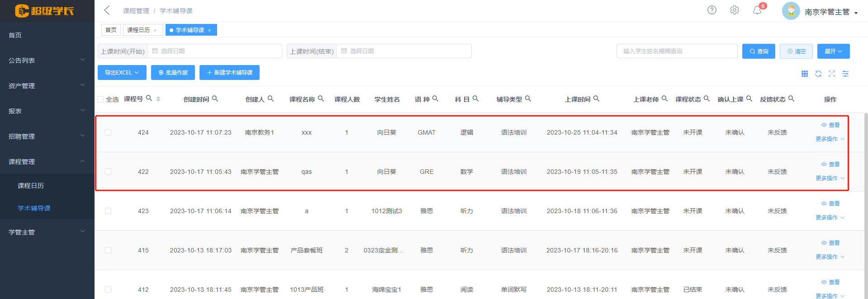Click the table refresh icon
868x299 pixels.
click(x=818, y=74)
